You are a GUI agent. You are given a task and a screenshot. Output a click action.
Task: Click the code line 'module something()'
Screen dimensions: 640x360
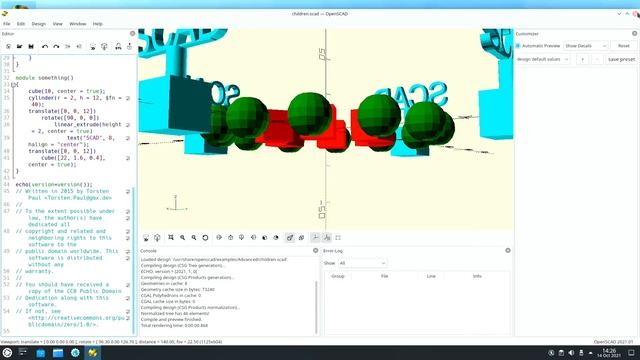tap(45, 78)
